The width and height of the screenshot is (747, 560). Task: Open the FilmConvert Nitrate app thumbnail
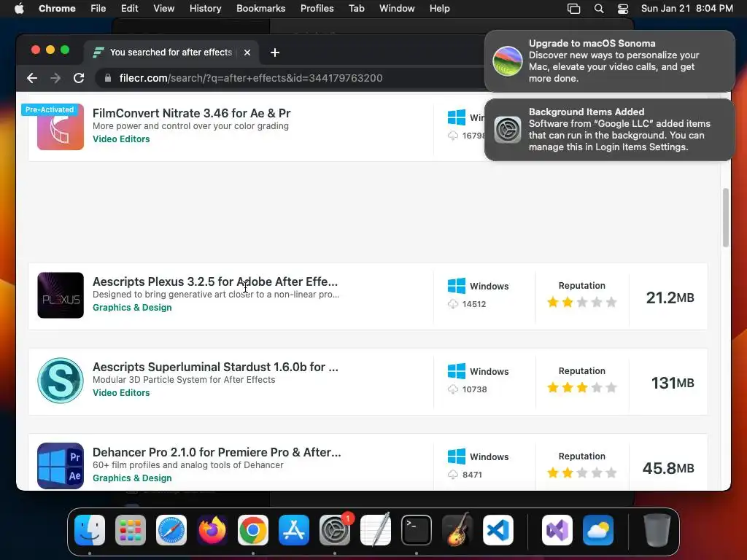(x=61, y=127)
